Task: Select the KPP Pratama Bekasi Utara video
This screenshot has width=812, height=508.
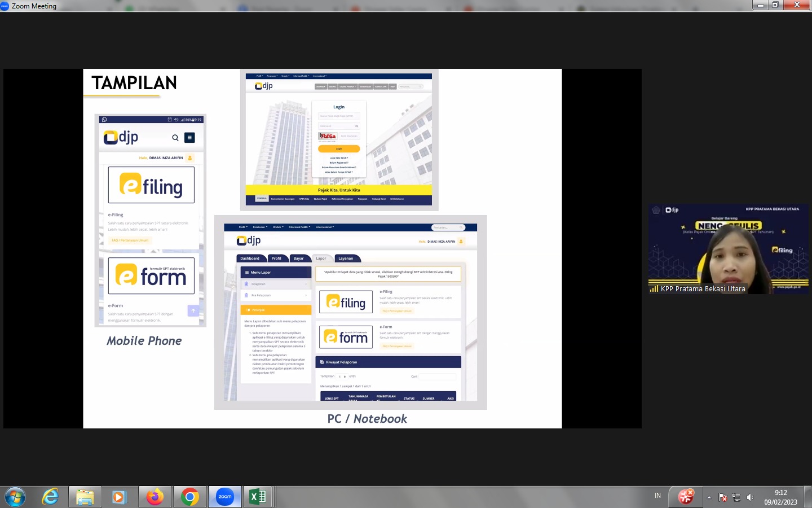Action: tap(729, 249)
